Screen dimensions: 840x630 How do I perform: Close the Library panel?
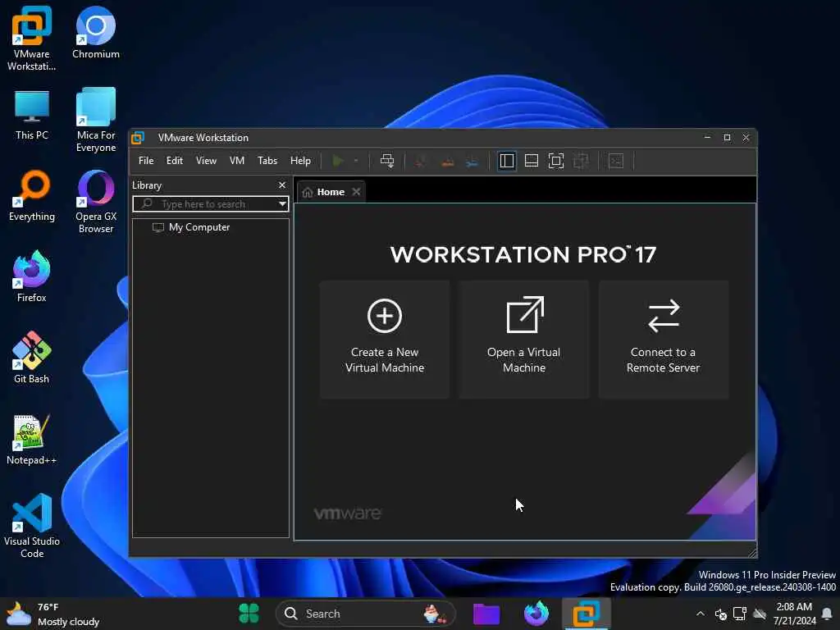pos(282,185)
